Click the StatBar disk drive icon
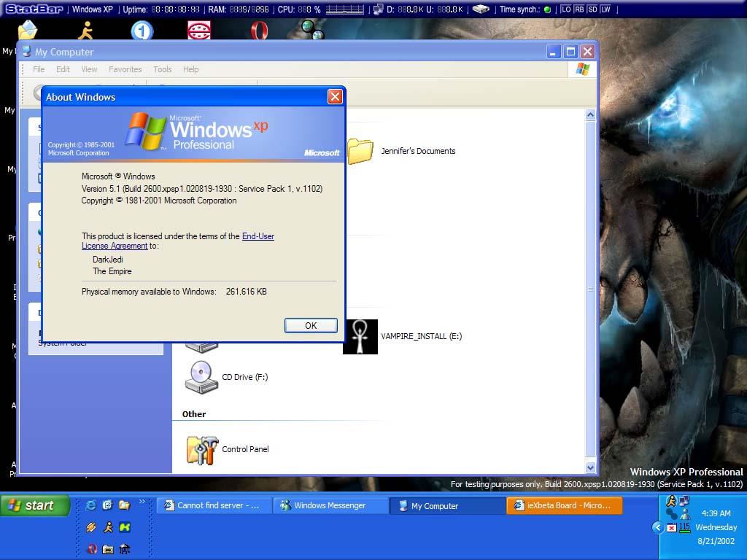 (481, 9)
